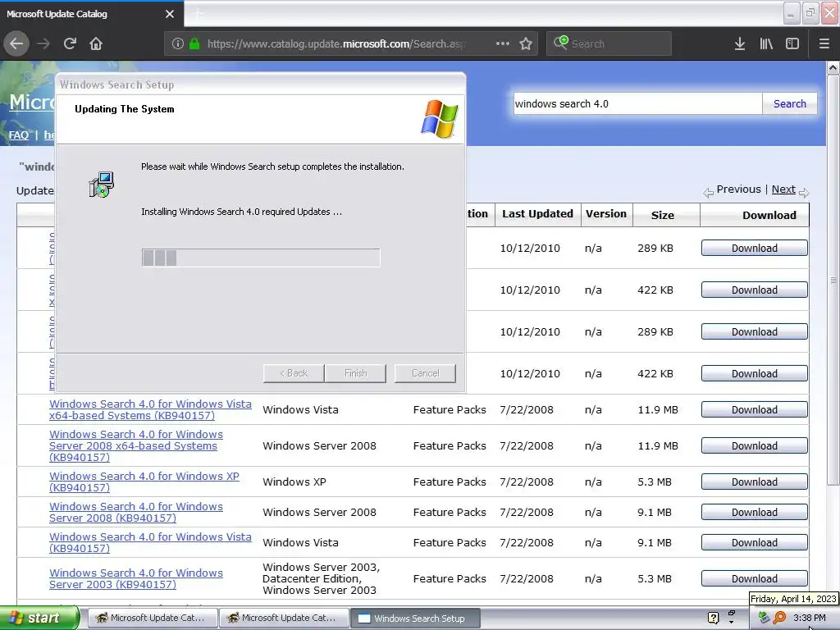Show site information icon in address bar
Viewport: 840px width, 630px height.
pos(178,44)
